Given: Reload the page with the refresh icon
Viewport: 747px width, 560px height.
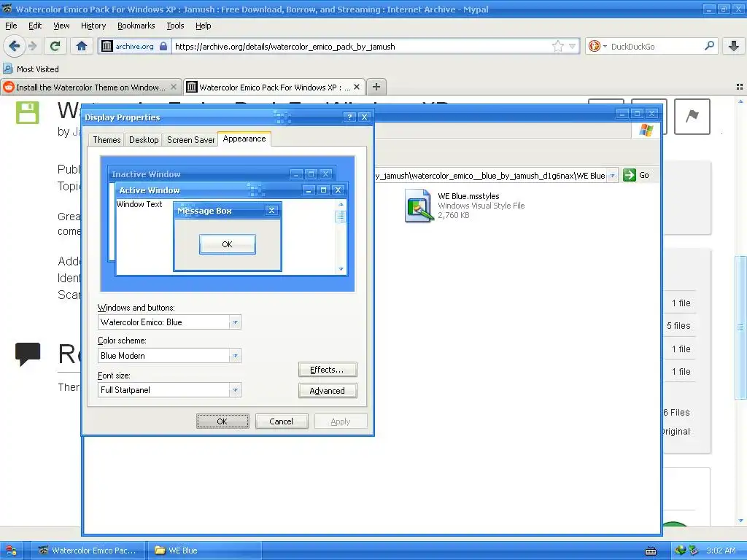Looking at the screenshot, I should point(55,46).
